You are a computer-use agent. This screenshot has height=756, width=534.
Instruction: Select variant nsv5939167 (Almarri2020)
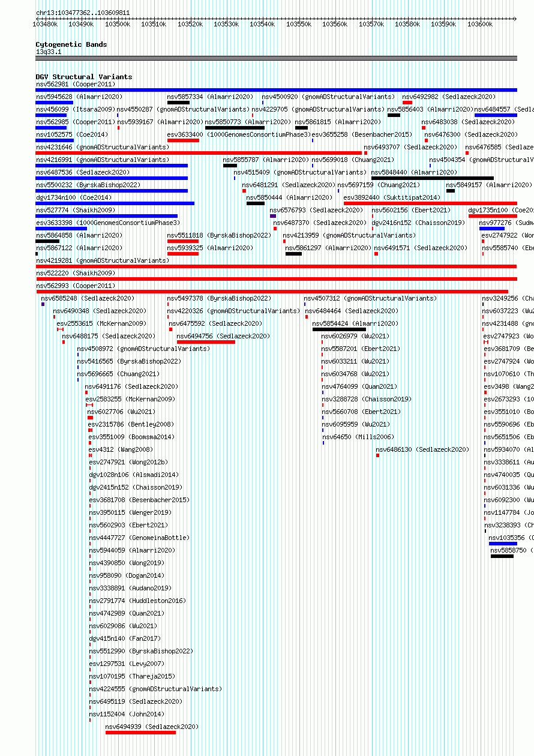pyautogui.click(x=161, y=122)
